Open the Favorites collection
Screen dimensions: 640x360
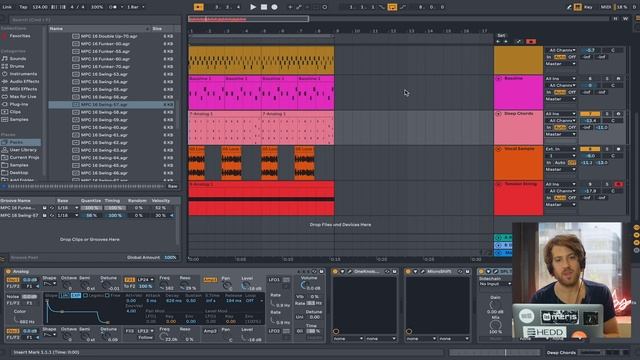pos(20,36)
